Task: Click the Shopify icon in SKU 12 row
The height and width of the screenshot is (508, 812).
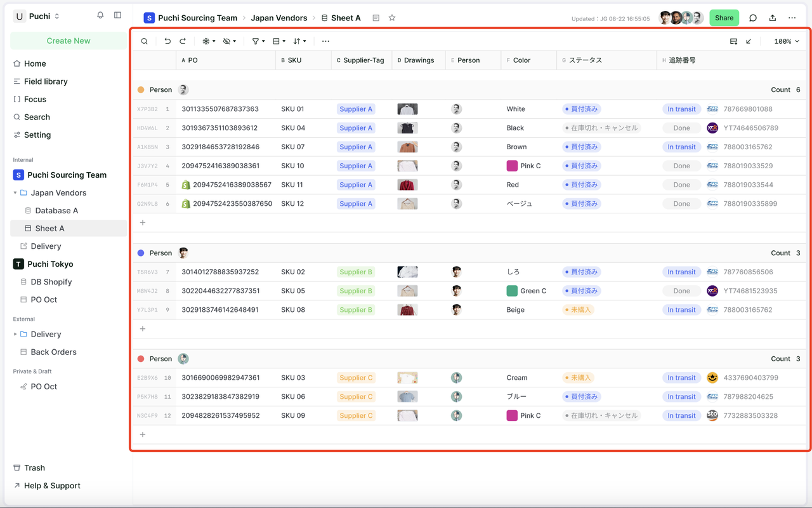Action: [x=186, y=204]
